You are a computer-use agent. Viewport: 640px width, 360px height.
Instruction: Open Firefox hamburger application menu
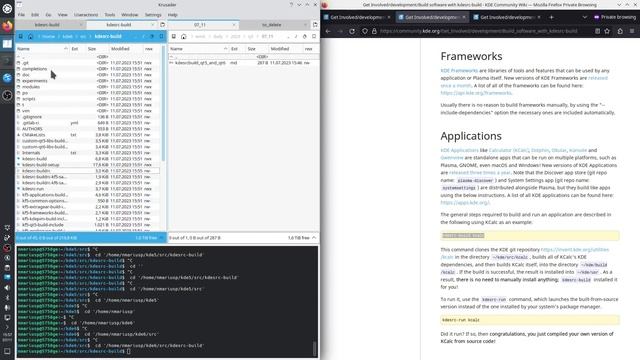click(x=632, y=31)
